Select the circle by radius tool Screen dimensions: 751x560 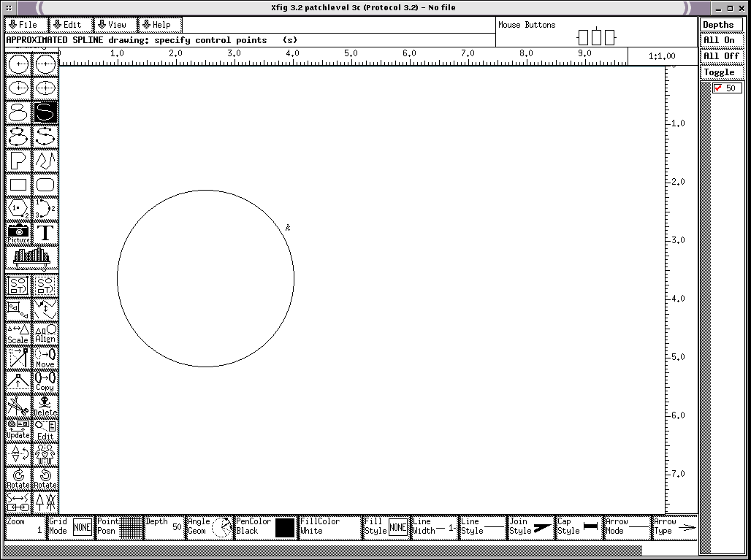pyautogui.click(x=18, y=64)
